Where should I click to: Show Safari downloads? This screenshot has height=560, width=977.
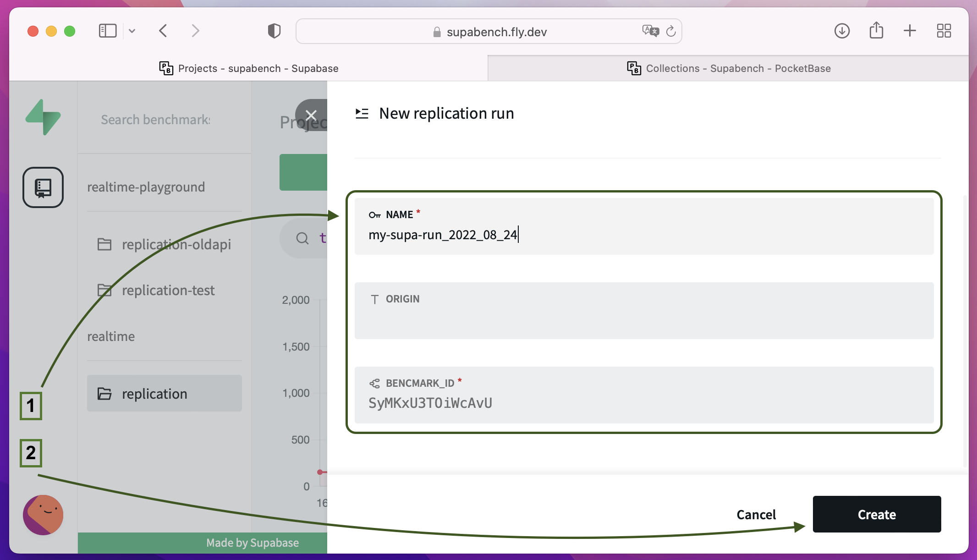[x=842, y=31]
